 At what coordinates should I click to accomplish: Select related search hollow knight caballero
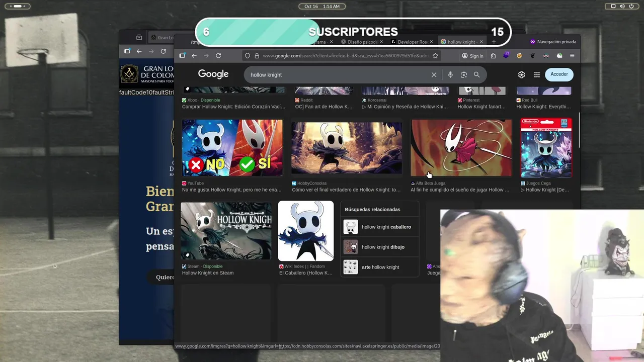[380, 227]
